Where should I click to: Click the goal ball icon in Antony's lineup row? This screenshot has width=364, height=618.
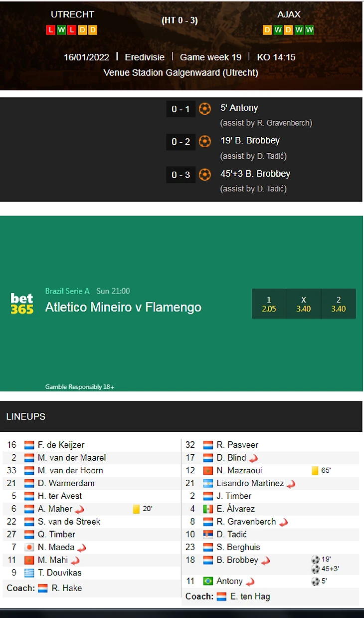pyautogui.click(x=315, y=582)
